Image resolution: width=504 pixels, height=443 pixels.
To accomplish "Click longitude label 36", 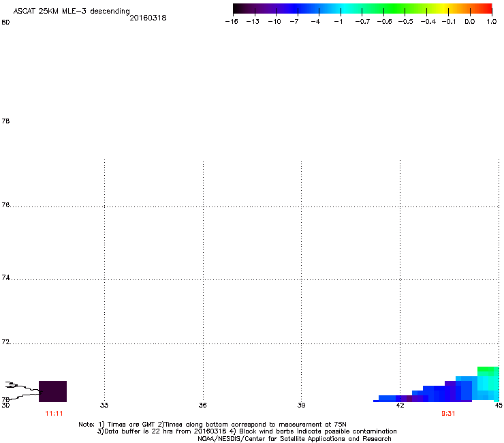I will 202,406.
